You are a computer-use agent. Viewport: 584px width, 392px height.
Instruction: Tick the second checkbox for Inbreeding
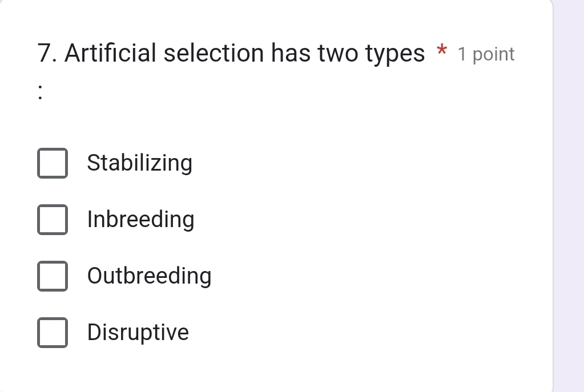coord(53,220)
